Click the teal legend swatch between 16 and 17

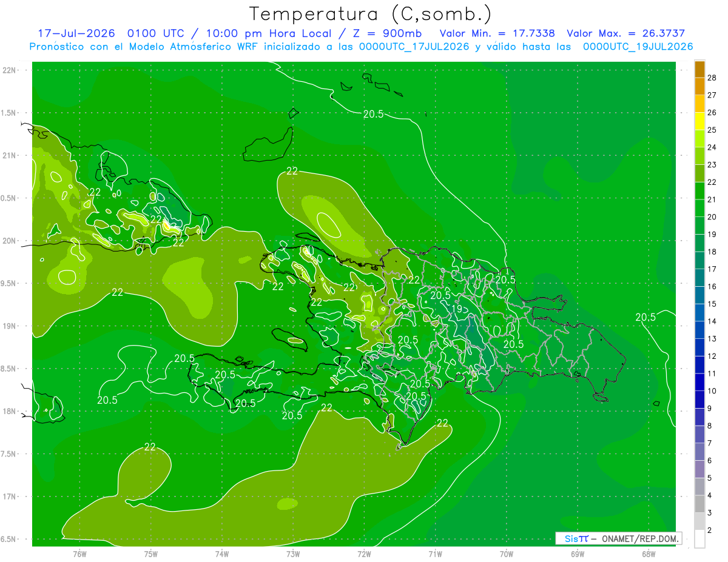tap(699, 278)
